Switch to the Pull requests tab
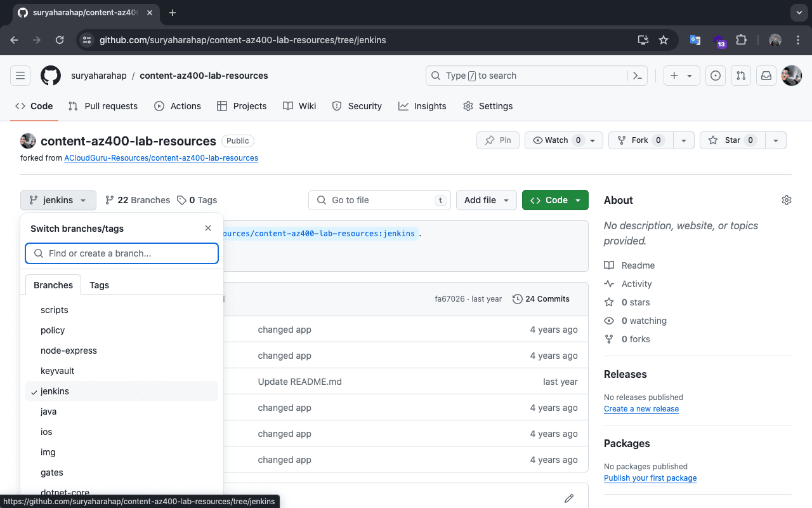The image size is (812, 508). (103, 106)
